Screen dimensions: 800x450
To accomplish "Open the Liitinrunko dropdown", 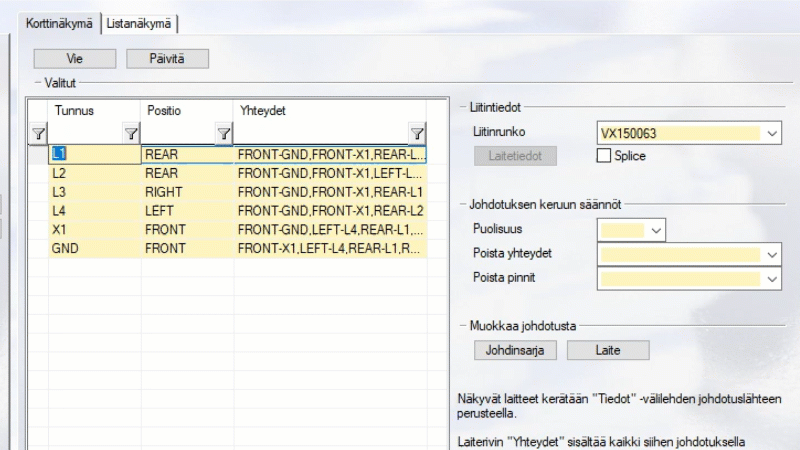I will pos(773,133).
